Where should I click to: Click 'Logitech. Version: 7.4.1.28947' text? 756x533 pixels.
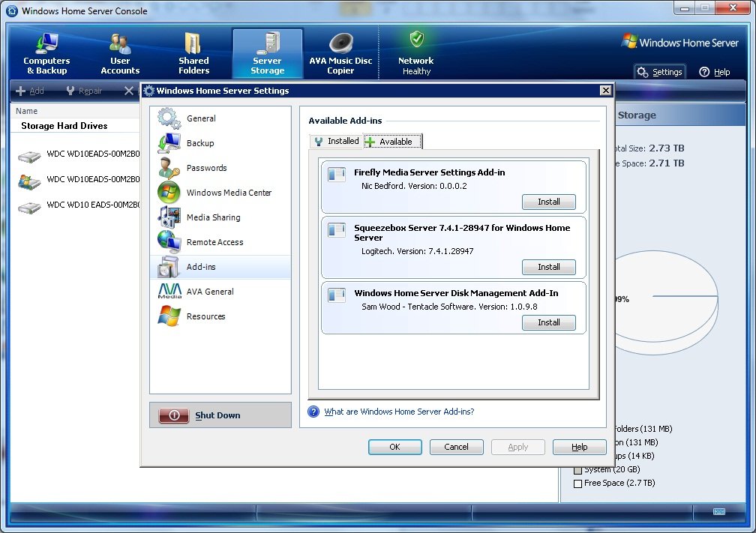pos(418,251)
